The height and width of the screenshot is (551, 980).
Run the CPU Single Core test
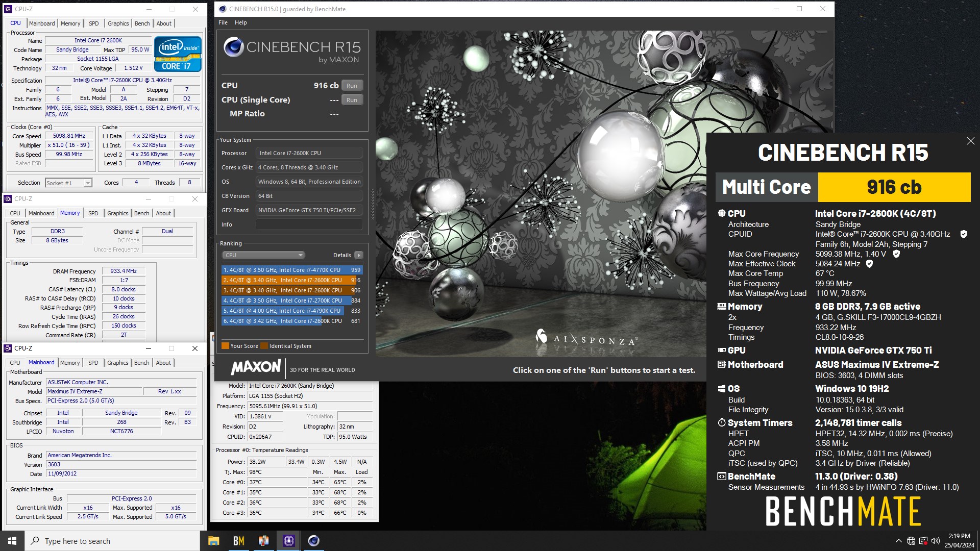[352, 100]
